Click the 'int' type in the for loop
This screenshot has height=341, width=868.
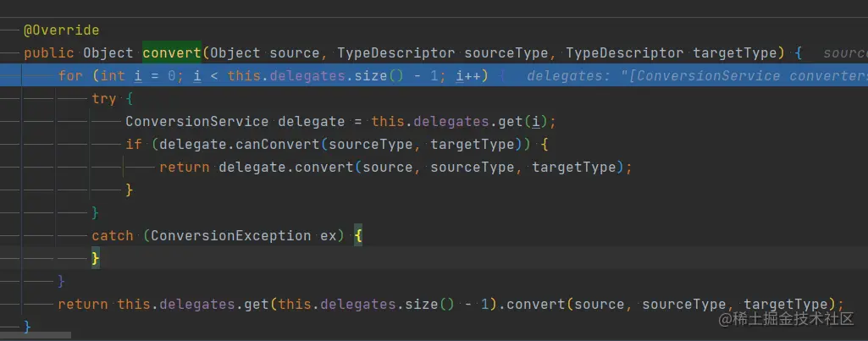pyautogui.click(x=113, y=76)
